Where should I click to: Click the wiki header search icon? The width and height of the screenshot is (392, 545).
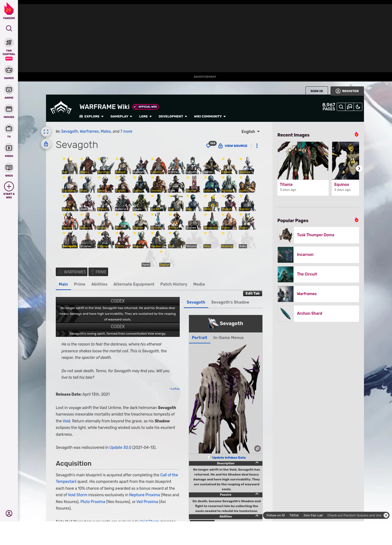pos(341,107)
